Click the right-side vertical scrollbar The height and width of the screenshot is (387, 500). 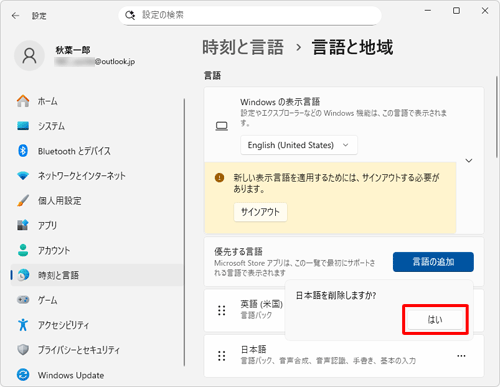click(497, 117)
